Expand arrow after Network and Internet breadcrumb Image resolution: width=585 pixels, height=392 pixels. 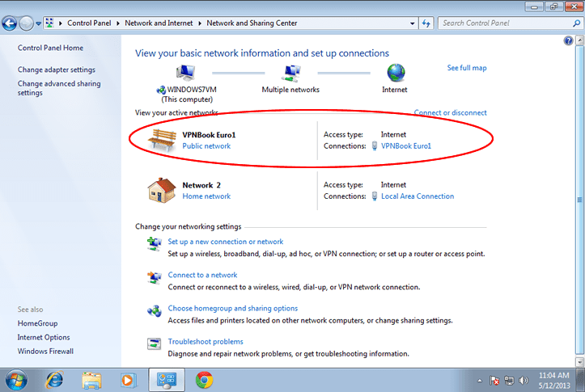click(200, 23)
